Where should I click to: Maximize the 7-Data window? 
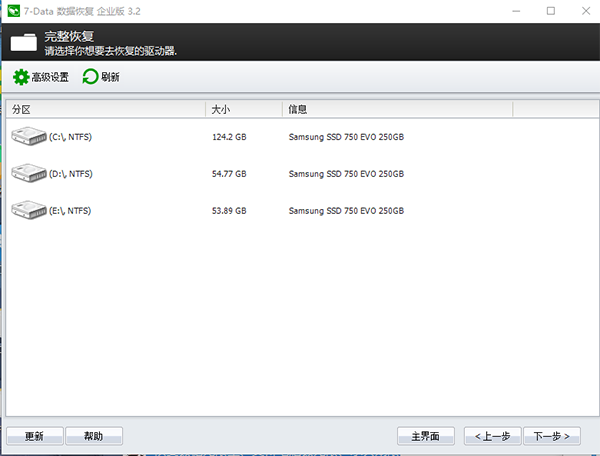tap(551, 11)
